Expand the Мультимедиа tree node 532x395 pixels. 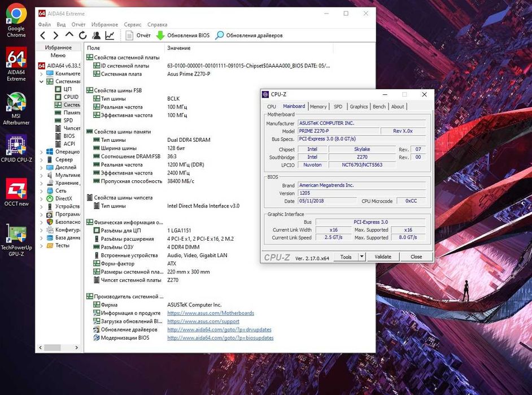coord(41,175)
